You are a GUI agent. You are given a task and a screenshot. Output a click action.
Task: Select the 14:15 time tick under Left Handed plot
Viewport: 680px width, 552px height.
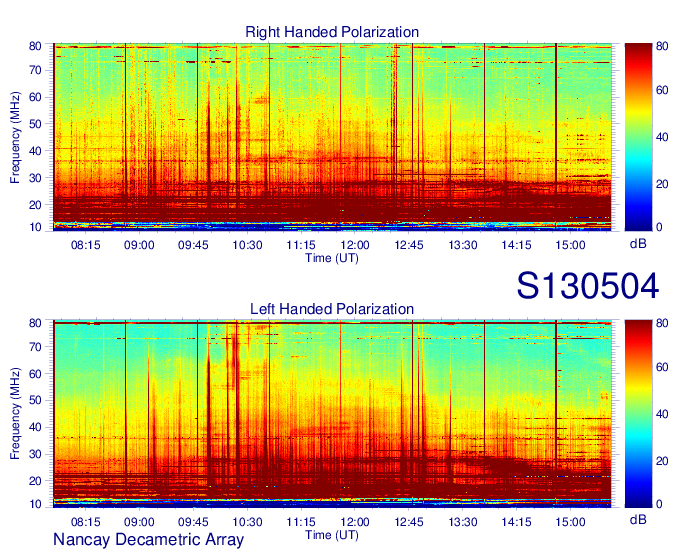tap(517, 522)
